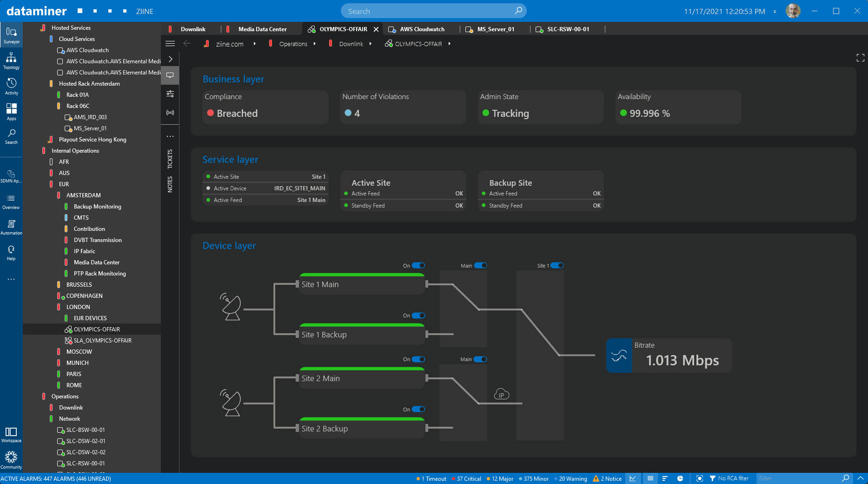Select the Visual monitor view icon
This screenshot has width=868, height=484.
click(x=170, y=75)
